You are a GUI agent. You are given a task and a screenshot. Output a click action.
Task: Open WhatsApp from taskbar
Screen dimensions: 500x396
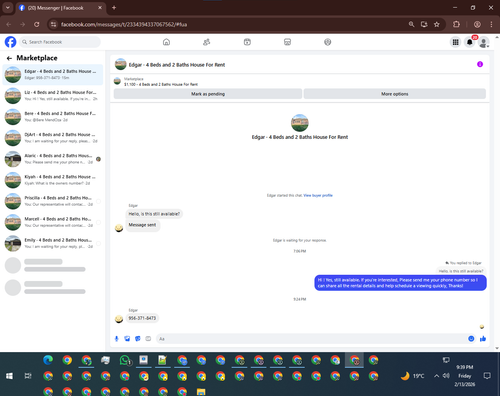tap(125, 360)
